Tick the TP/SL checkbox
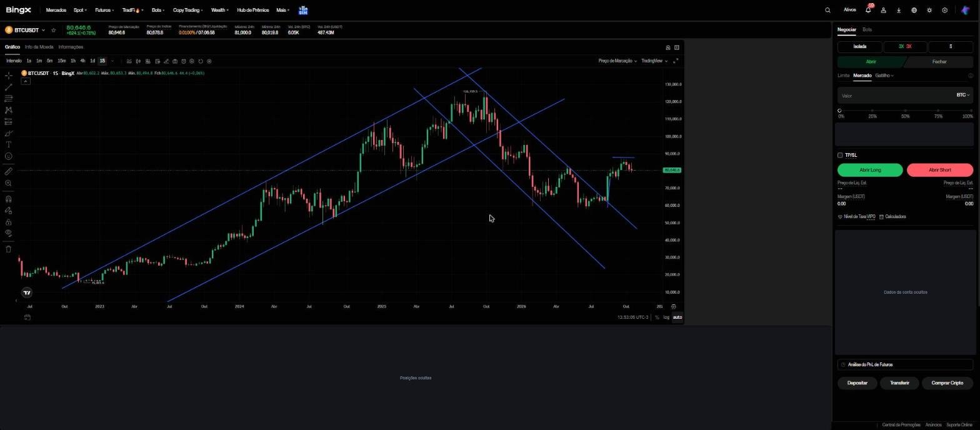980x430 pixels. tap(840, 155)
